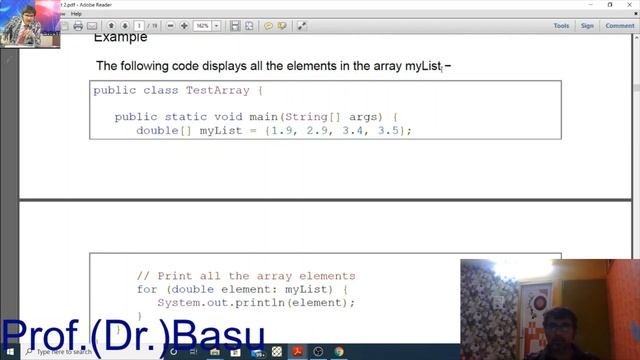Switch to Adobe Reader taskbar icon
Viewport: 640px width, 360px height.
point(298,351)
